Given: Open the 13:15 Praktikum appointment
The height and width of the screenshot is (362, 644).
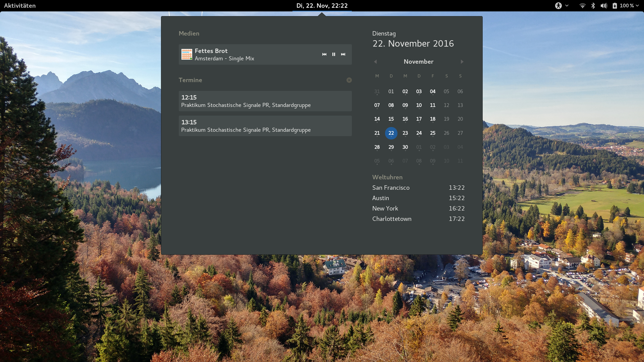Looking at the screenshot, I should (x=265, y=126).
